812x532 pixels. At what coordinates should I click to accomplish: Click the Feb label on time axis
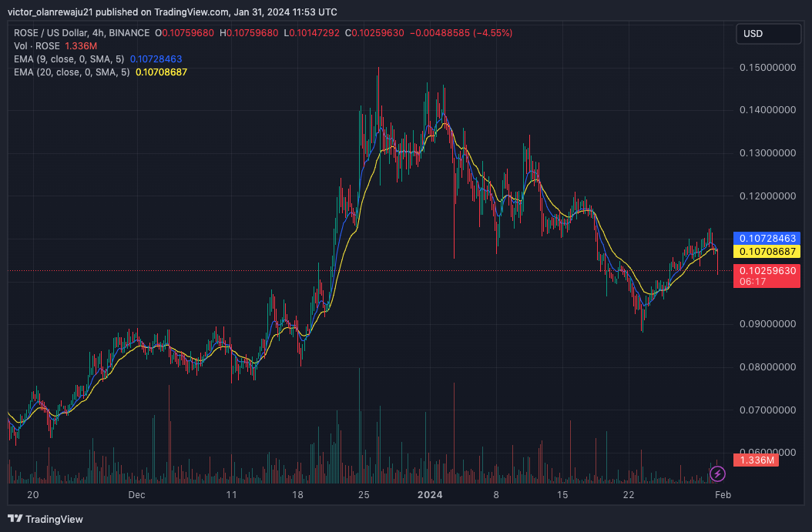pyautogui.click(x=723, y=495)
